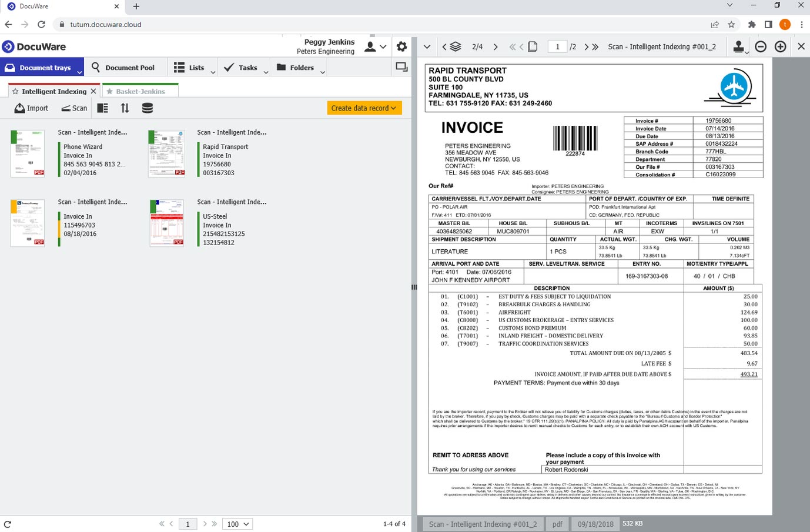This screenshot has height=532, width=810.
Task: Switch to the Basket-Jenkins tab
Action: pyautogui.click(x=140, y=92)
